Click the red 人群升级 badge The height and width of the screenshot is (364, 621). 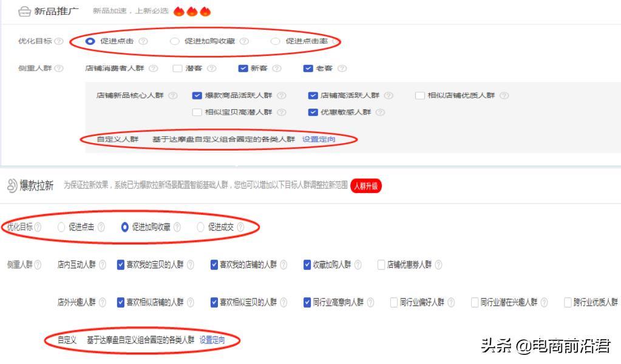click(x=366, y=186)
